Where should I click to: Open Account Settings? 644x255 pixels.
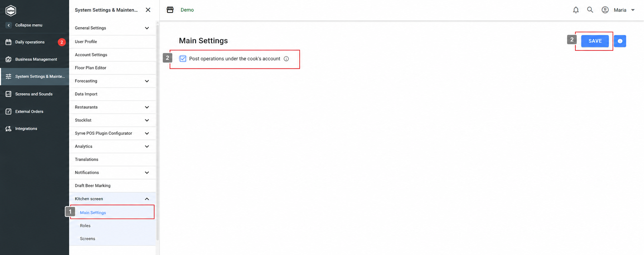[112, 55]
